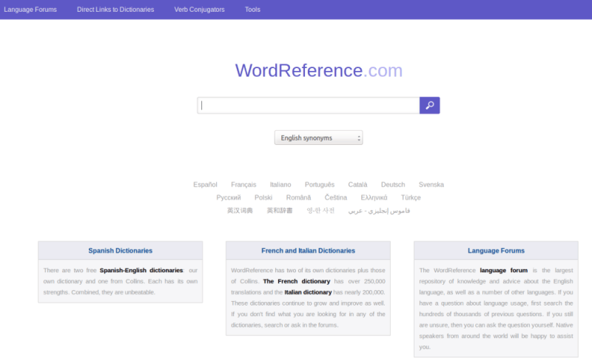Switch site language to Português
The width and height of the screenshot is (592, 364).
click(320, 185)
